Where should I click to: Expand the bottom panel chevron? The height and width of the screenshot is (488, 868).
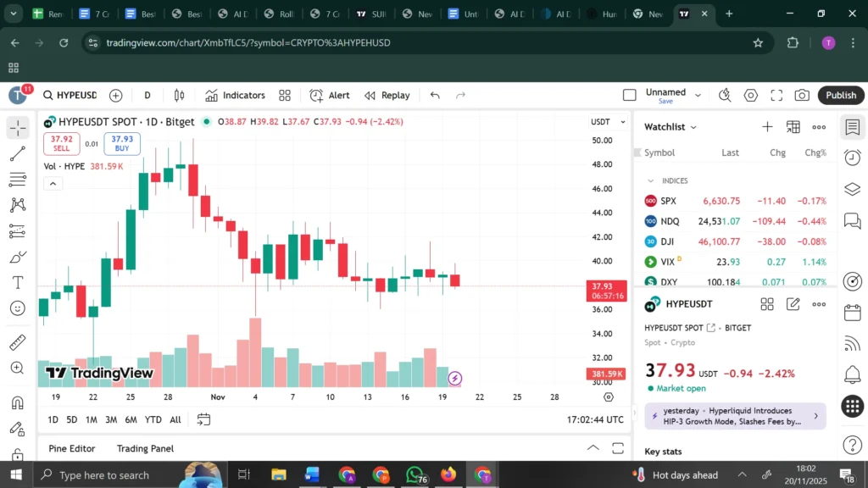tap(593, 447)
